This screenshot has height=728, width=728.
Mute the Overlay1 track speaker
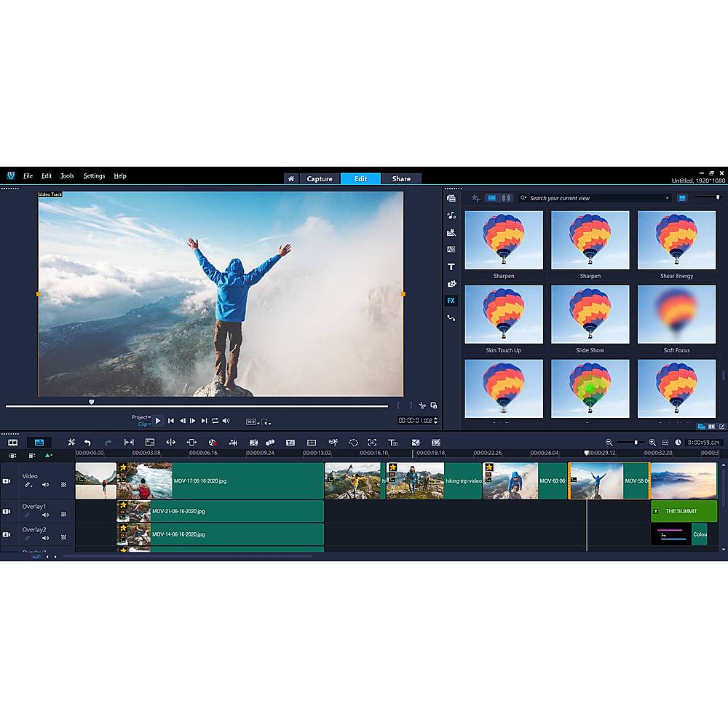[45, 515]
